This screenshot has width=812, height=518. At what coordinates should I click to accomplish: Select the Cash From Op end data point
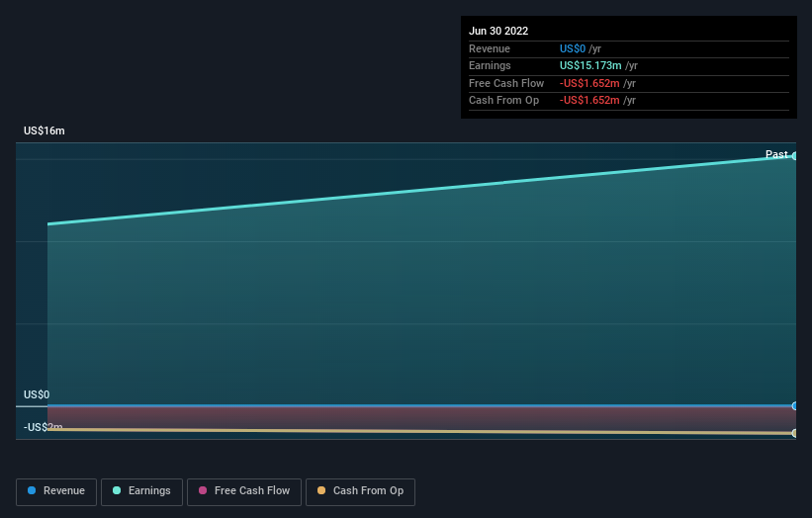794,433
